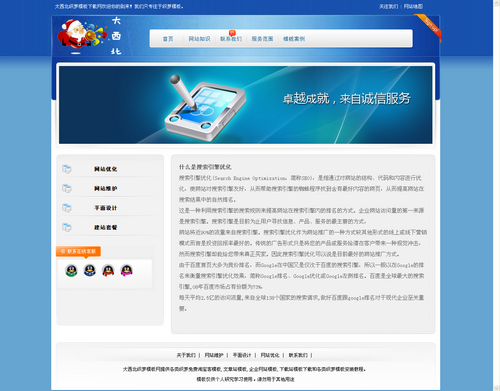The width and height of the screenshot is (500, 391).
Task: Select 建站套餐 in the sidebar menu
Action: pos(105,227)
